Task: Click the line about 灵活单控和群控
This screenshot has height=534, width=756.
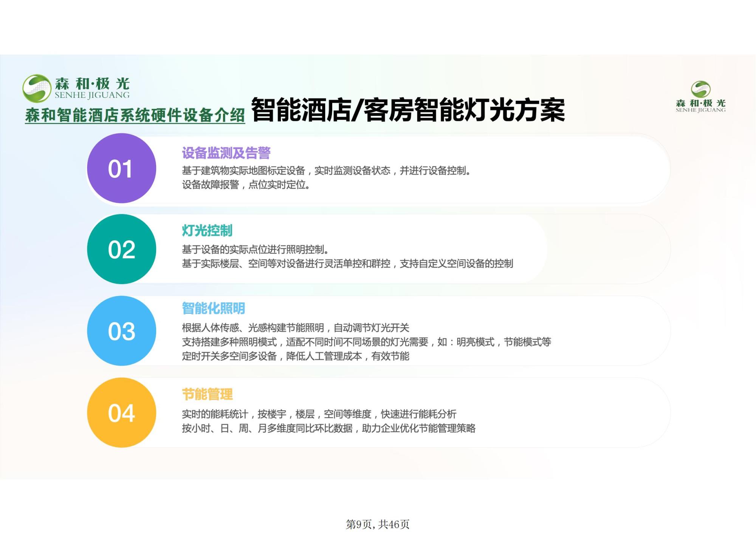Action: [347, 264]
